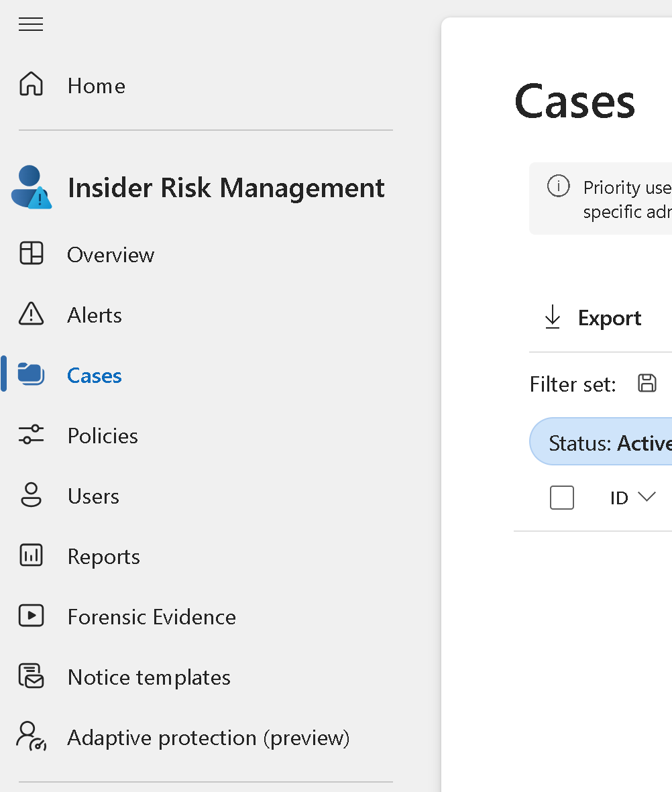Click the Policies sliders icon
The image size is (672, 792).
(x=31, y=435)
